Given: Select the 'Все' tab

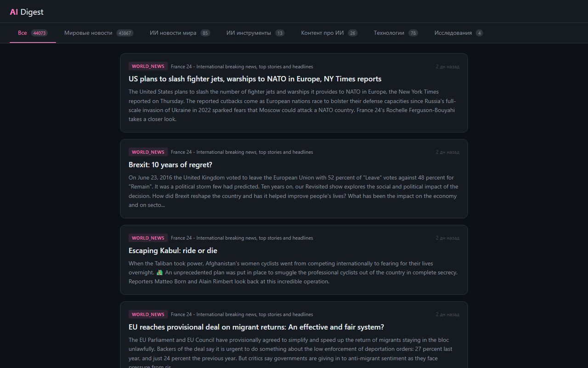Looking at the screenshot, I should [33, 33].
